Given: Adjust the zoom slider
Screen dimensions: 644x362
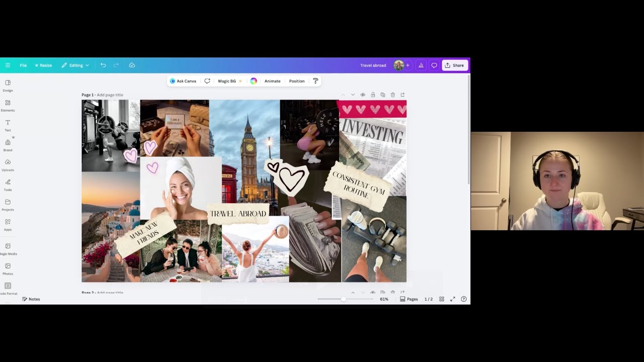Looking at the screenshot, I should 345,299.
